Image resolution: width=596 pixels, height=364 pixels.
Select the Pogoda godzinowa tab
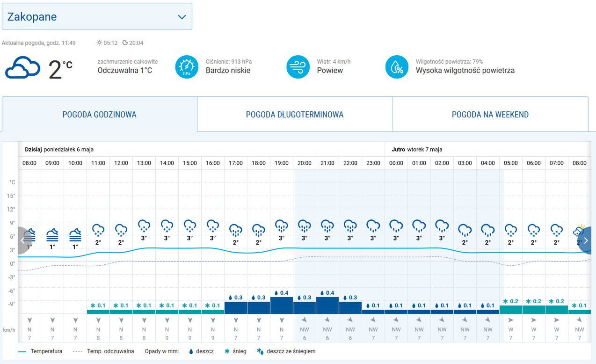point(99,114)
